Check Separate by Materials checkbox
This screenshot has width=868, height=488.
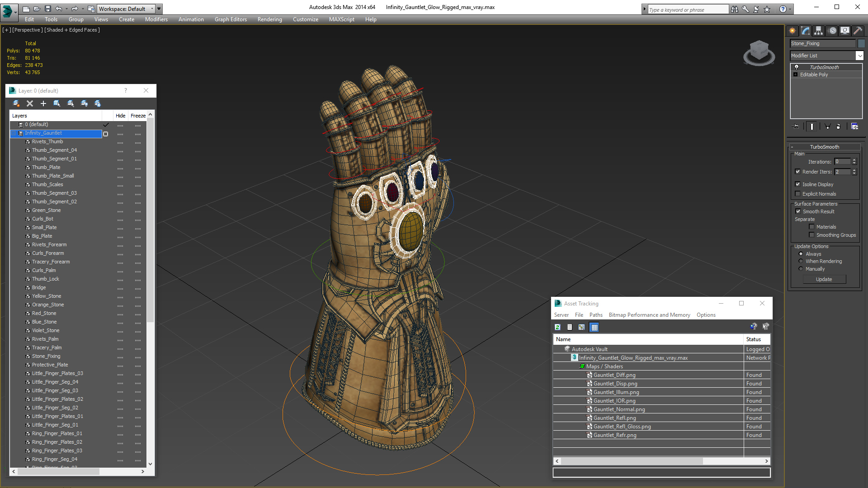(811, 227)
